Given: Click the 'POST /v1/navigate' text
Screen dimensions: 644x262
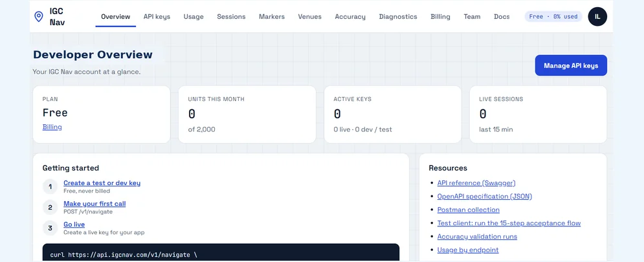Looking at the screenshot, I should [88, 212].
